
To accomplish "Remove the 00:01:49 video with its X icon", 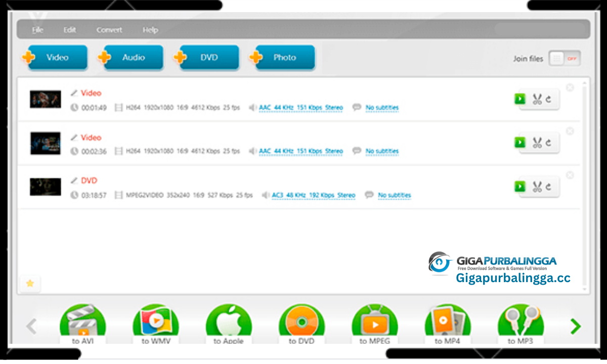I will 570,87.
